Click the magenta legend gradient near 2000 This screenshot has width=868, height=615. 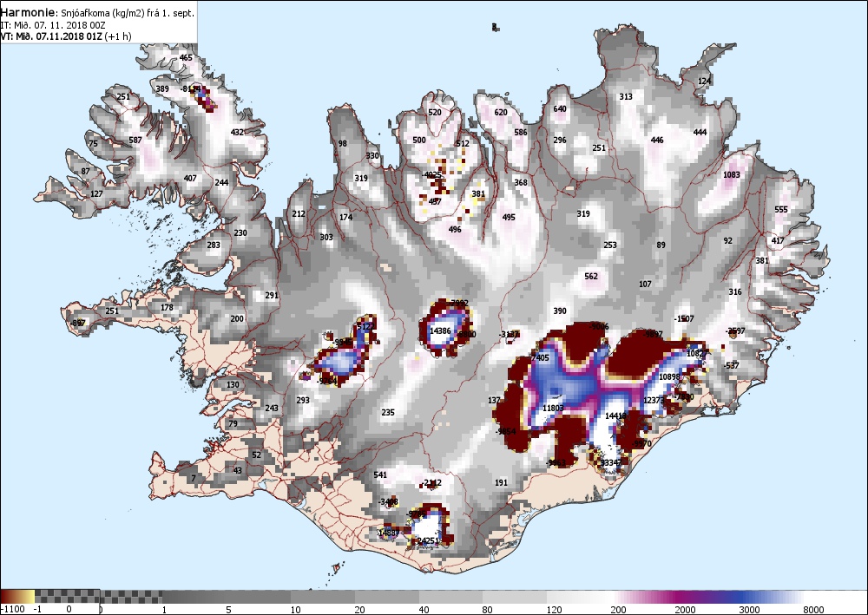681,596
